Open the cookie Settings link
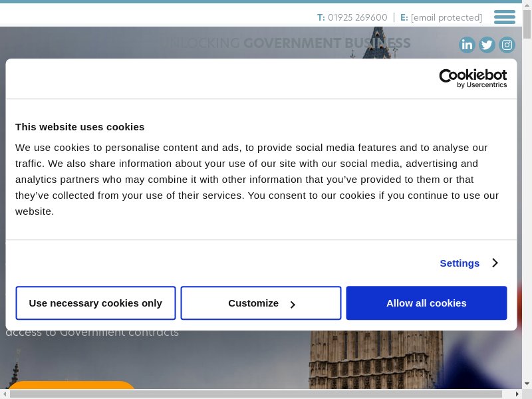This screenshot has height=399, width=532. [460, 263]
